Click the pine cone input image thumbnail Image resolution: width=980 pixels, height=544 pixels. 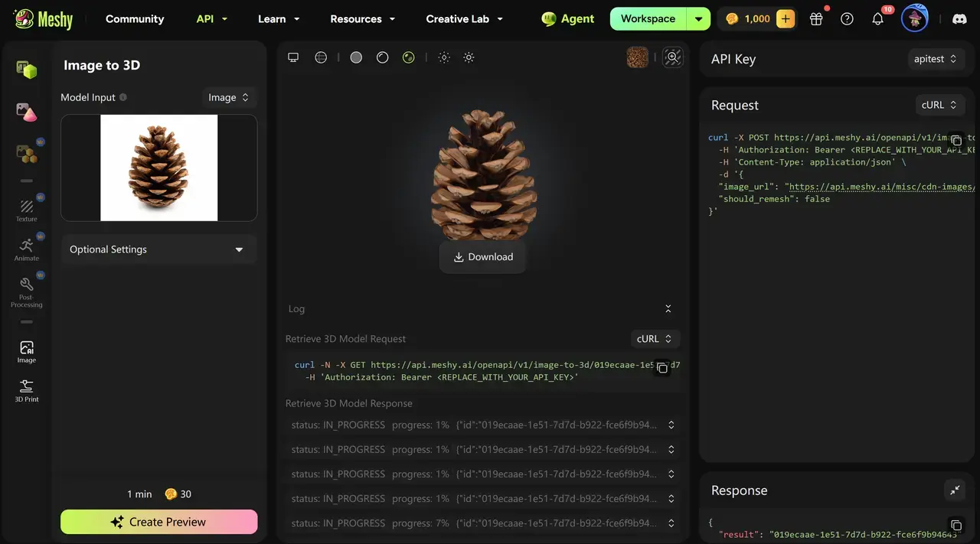click(159, 168)
